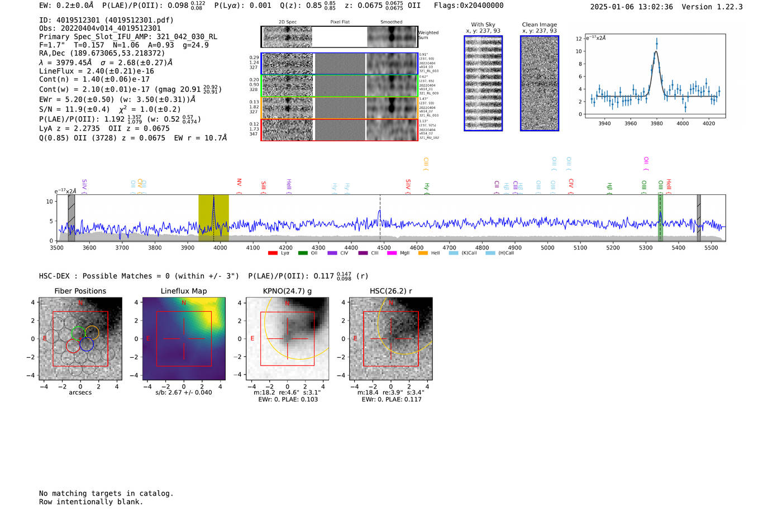Image resolution: width=782 pixels, height=532 pixels.
Task: Open the Lineflux Map panel
Action: [x=184, y=339]
